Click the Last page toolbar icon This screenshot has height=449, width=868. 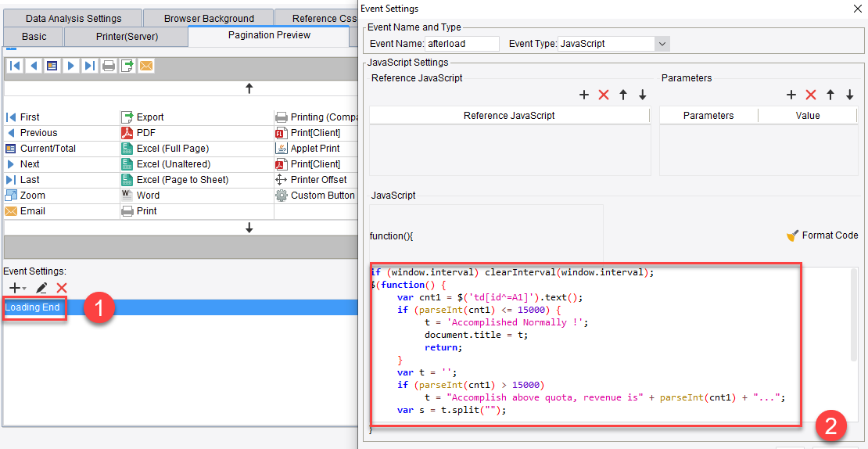coord(90,66)
